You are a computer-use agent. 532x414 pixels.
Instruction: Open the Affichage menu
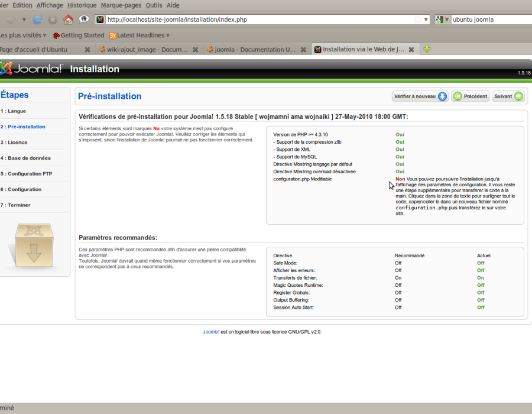pos(50,5)
